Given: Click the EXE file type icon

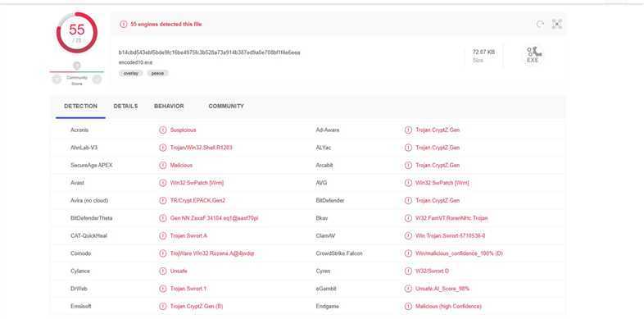Looking at the screenshot, I should (x=534, y=55).
